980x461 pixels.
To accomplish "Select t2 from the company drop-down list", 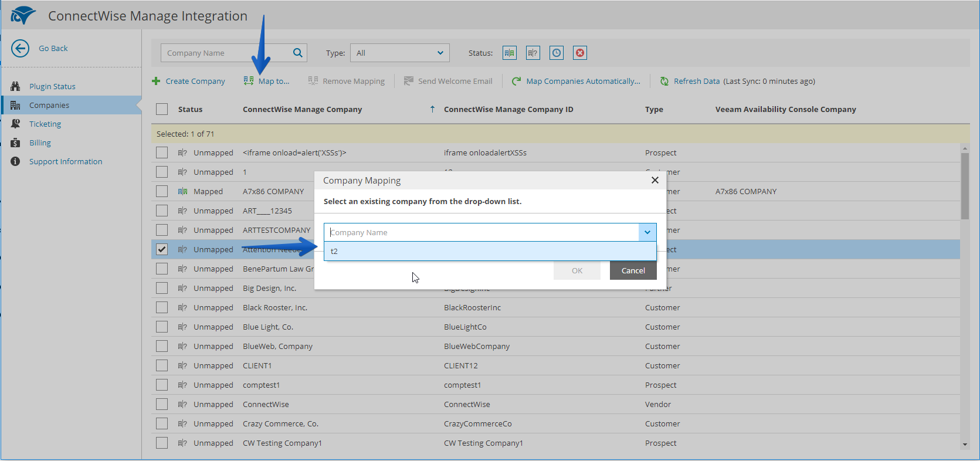I will point(490,251).
